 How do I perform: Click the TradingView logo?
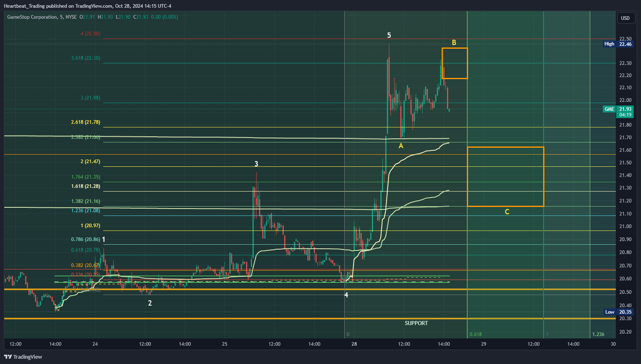tap(23, 357)
